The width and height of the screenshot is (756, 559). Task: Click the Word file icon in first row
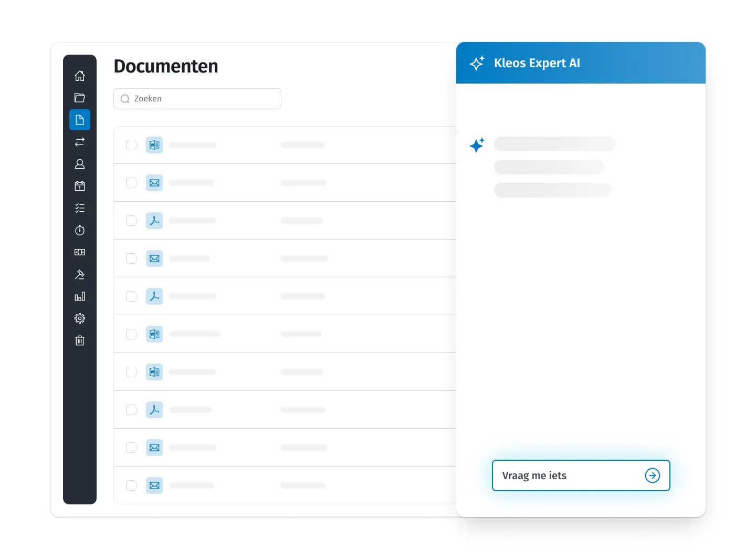(x=154, y=145)
